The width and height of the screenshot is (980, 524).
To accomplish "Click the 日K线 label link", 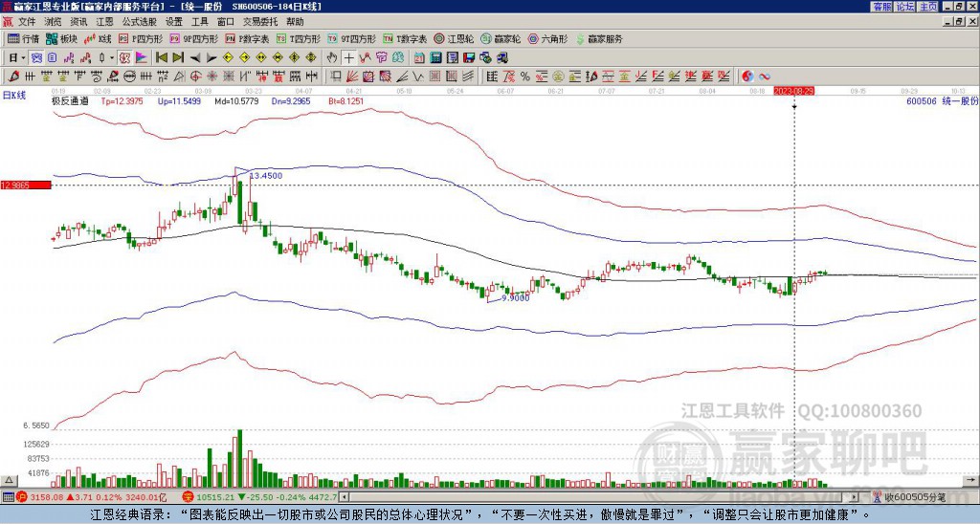I will [14, 95].
